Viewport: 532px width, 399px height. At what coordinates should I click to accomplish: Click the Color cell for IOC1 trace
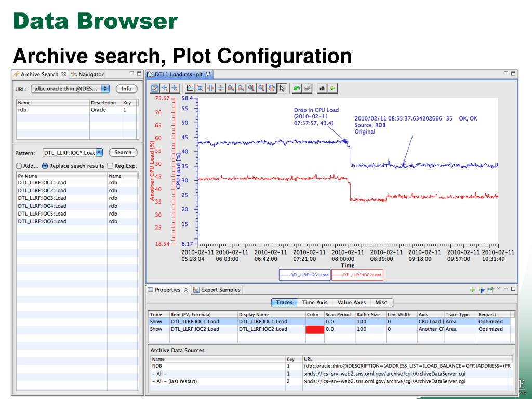coord(315,321)
